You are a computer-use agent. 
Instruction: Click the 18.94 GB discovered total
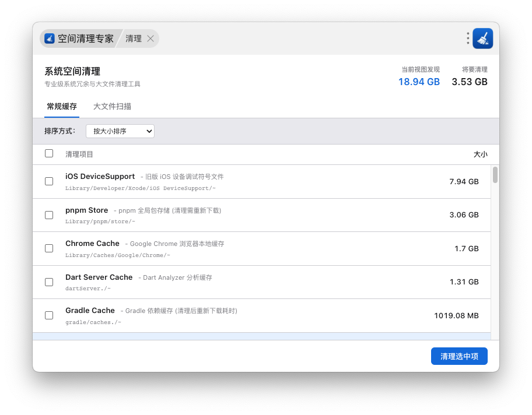pyautogui.click(x=419, y=82)
